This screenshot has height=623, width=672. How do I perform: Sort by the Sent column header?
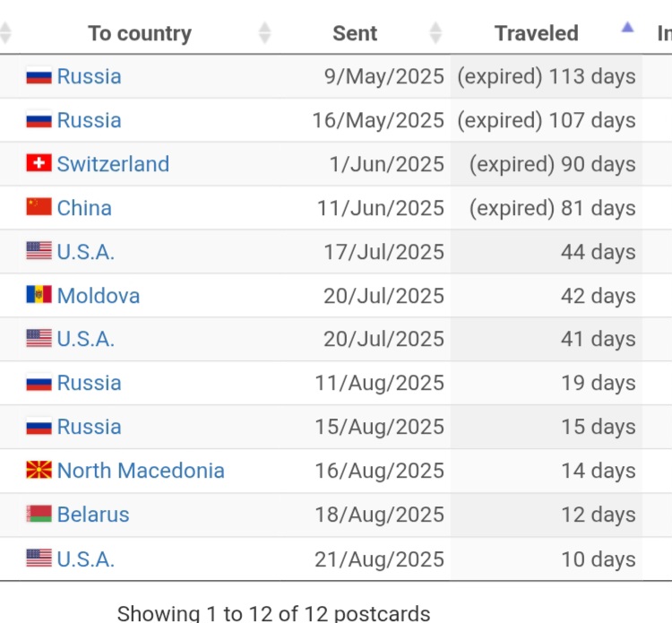pos(355,33)
